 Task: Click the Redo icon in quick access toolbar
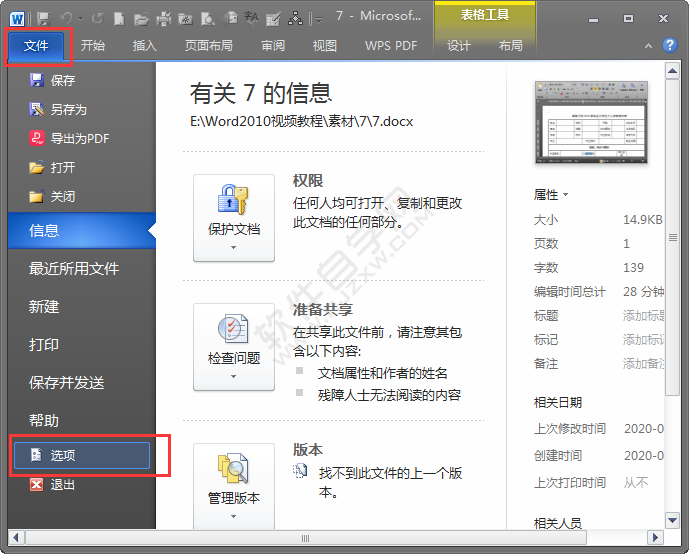click(98, 18)
